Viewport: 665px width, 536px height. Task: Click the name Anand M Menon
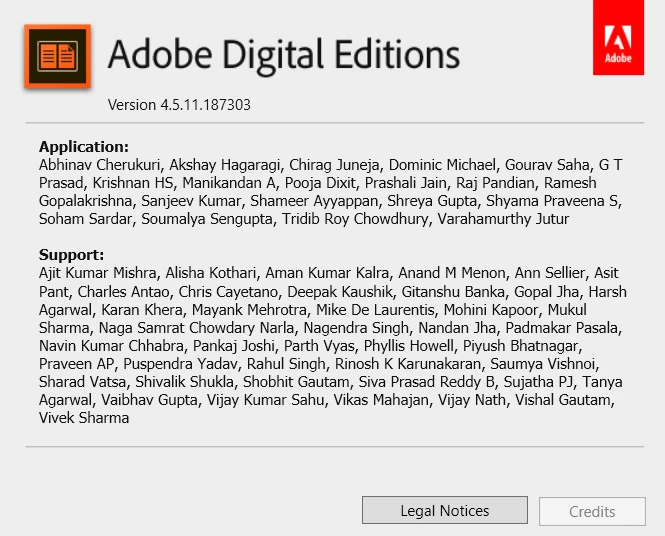click(452, 273)
